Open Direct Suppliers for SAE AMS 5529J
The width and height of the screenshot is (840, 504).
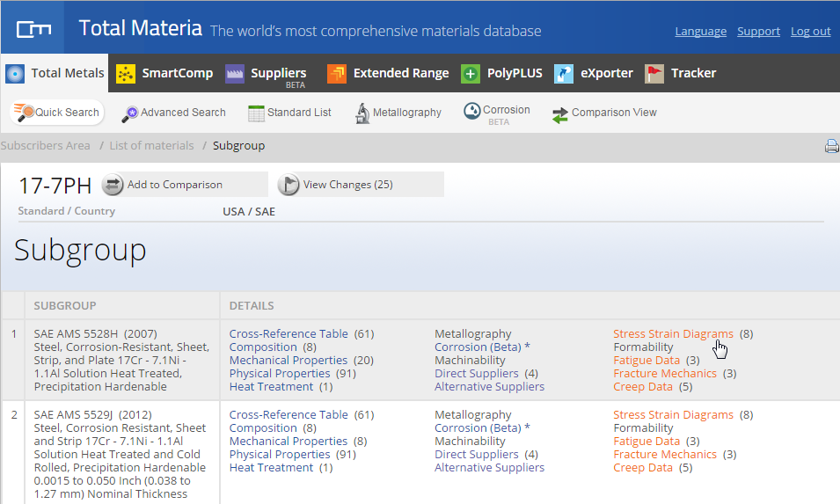476,454
